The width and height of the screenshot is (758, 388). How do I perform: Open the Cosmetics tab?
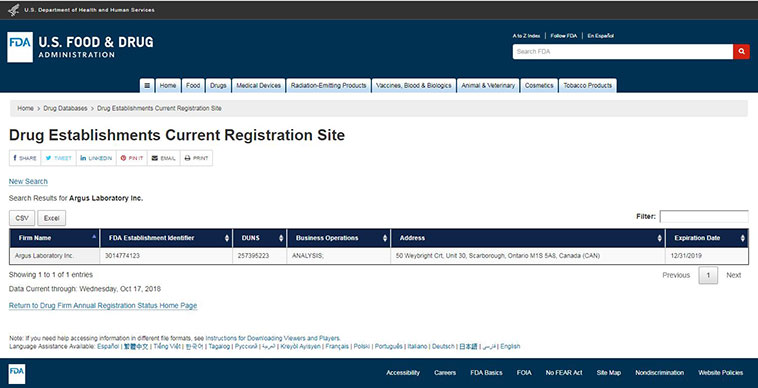point(539,86)
